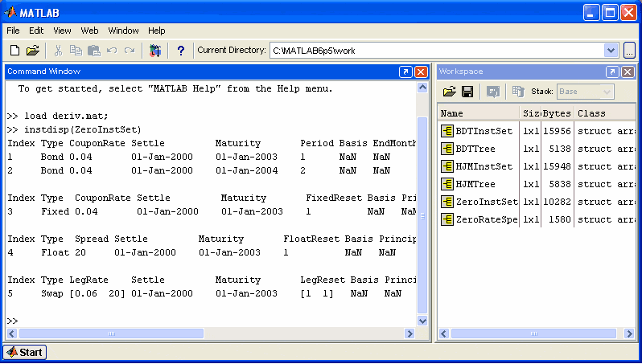
Task: Maximize the MATLAB window
Action: pyautogui.click(x=610, y=13)
